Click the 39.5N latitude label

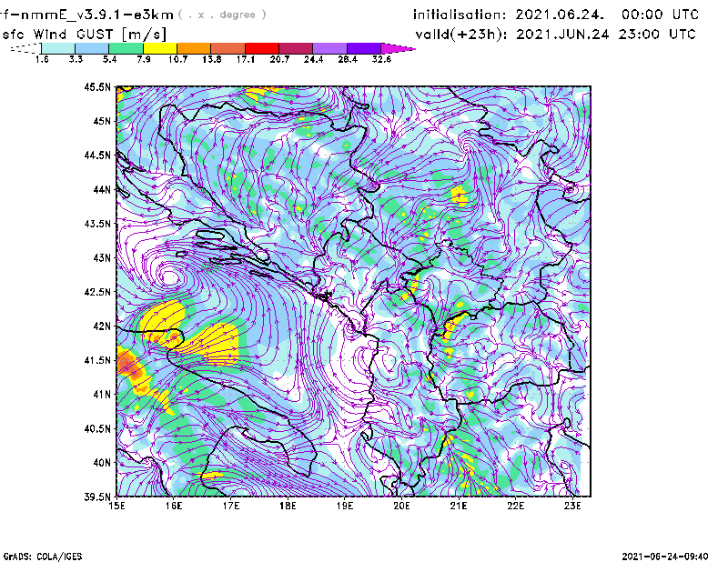[97, 497]
